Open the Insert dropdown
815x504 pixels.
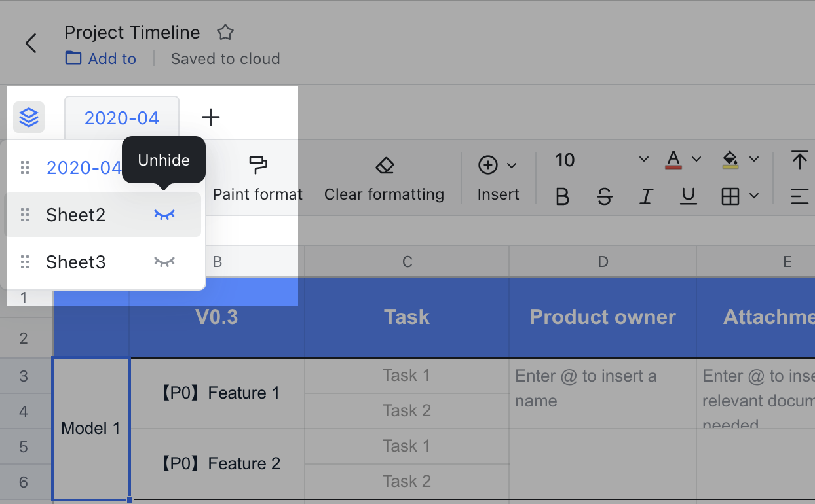pos(512,165)
